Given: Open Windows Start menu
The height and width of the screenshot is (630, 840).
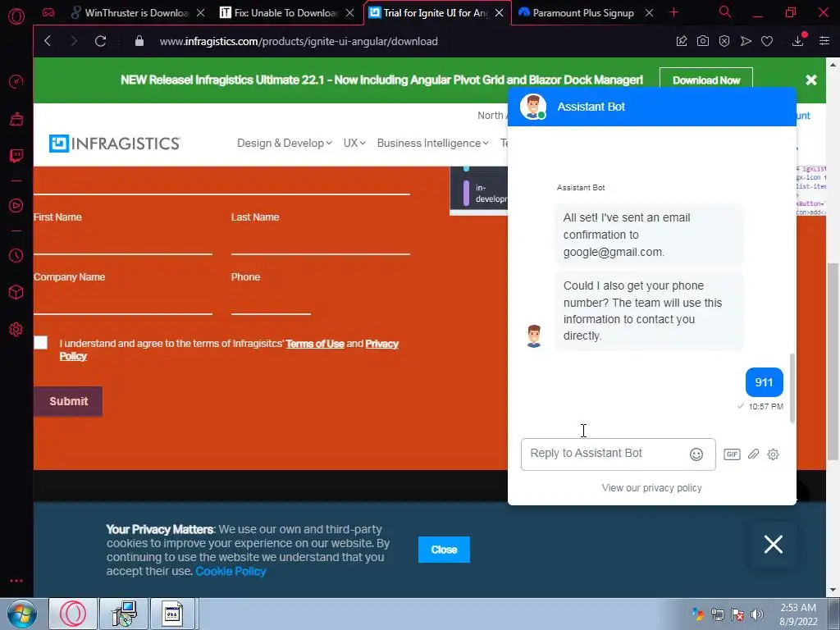Looking at the screenshot, I should tap(21, 614).
